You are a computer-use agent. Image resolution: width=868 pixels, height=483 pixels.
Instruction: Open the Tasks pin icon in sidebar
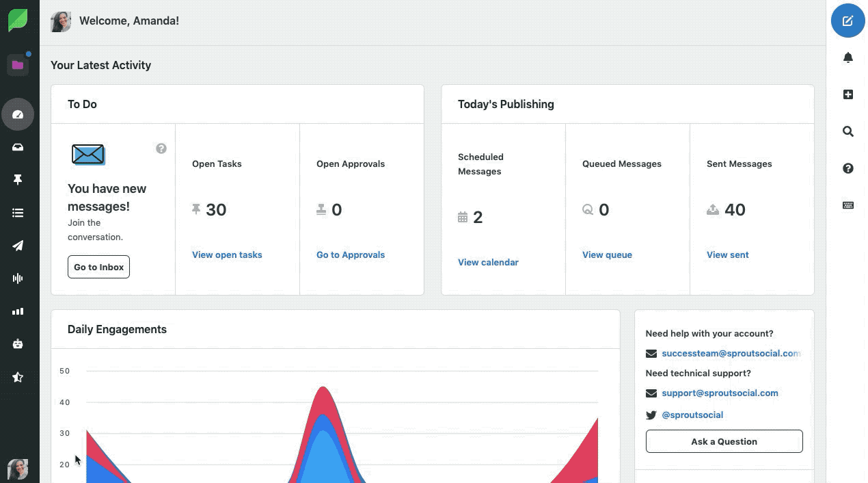click(x=18, y=180)
